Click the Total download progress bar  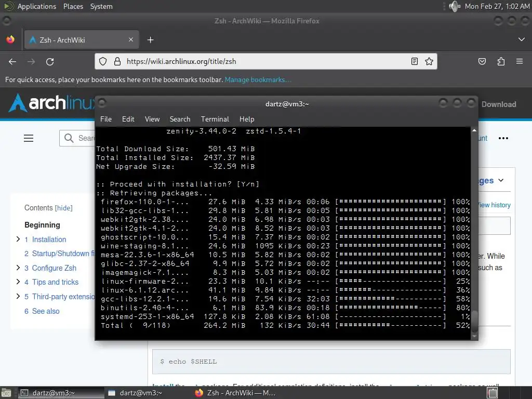coord(391,325)
